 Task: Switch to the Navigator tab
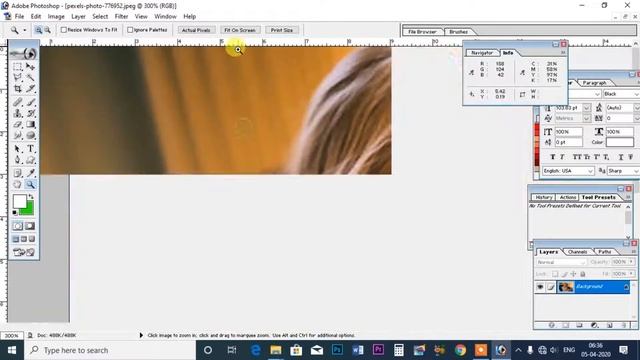tap(482, 53)
